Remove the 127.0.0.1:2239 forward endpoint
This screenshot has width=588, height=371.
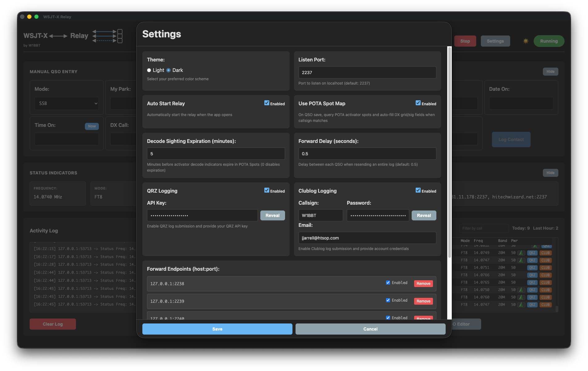[423, 301]
